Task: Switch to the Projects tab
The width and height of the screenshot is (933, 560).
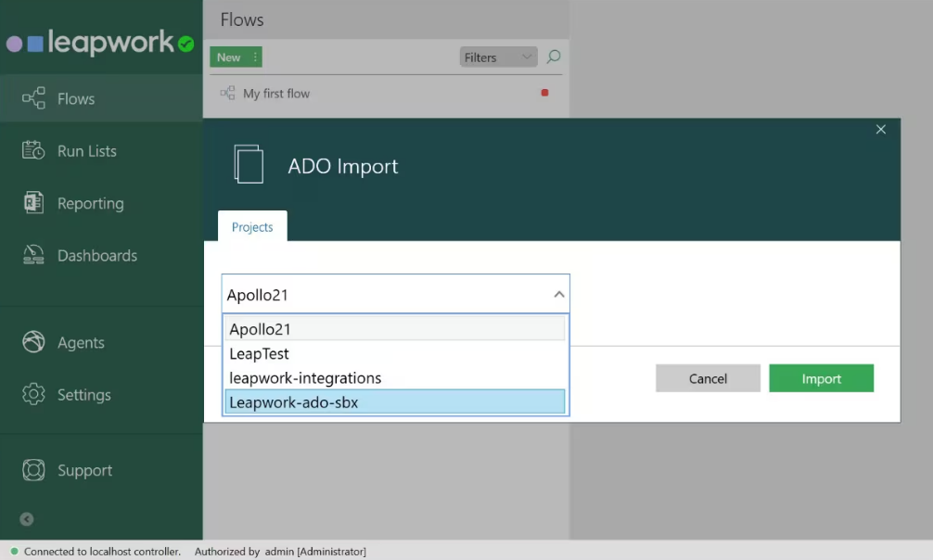Action: pyautogui.click(x=251, y=226)
